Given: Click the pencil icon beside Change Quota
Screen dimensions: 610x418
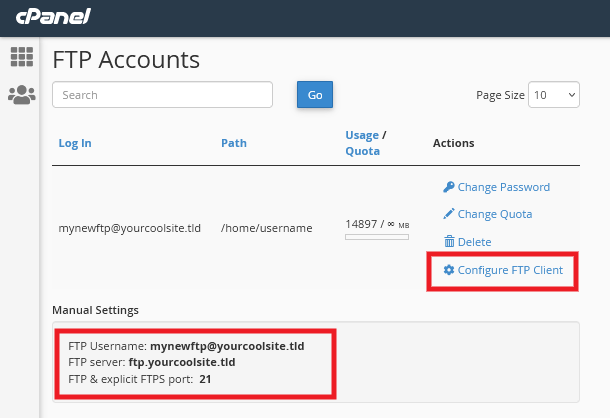Looking at the screenshot, I should pyautogui.click(x=449, y=214).
